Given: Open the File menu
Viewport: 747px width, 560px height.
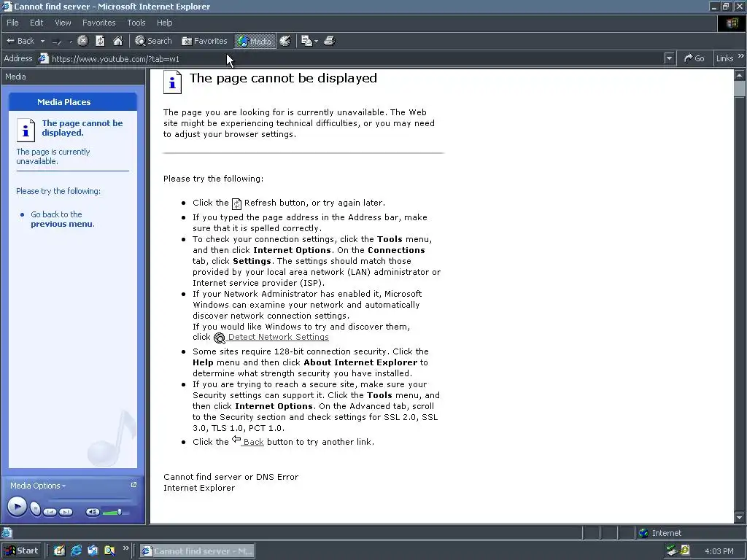Looking at the screenshot, I should coord(12,23).
